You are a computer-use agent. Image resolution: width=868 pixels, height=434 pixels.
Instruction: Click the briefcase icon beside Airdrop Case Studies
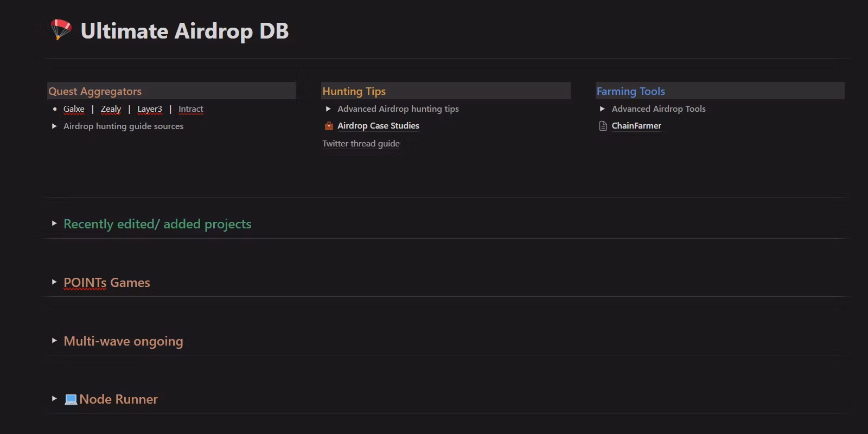click(328, 126)
